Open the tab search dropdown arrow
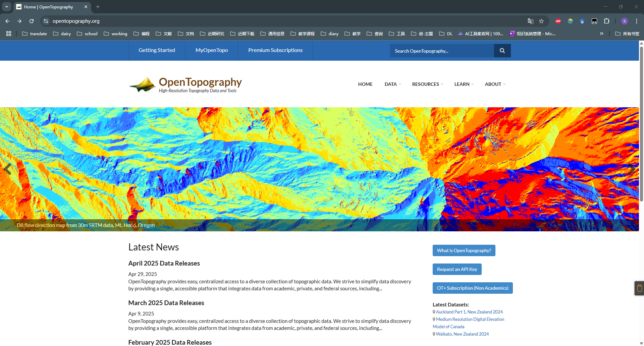Viewport: 644px width, 346px height. tap(6, 7)
